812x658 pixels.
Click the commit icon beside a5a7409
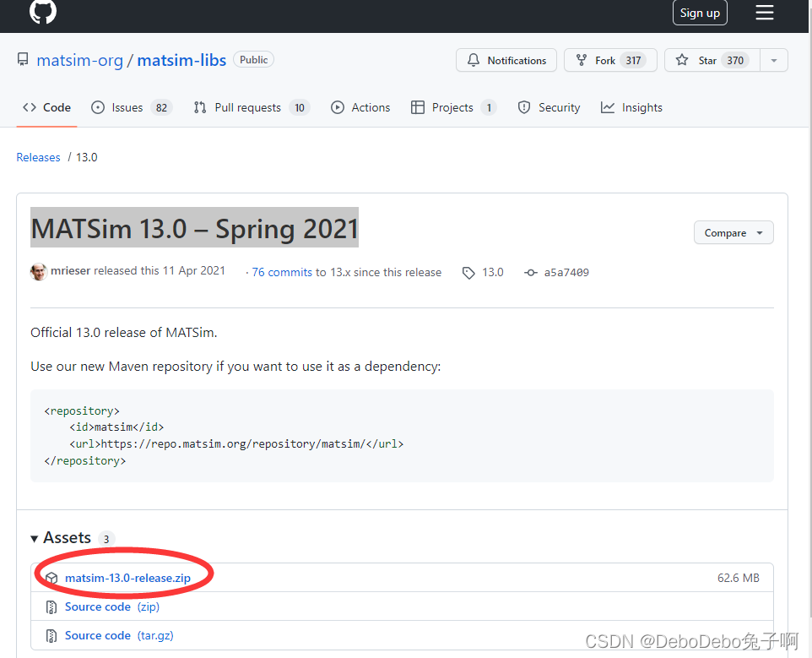point(531,273)
